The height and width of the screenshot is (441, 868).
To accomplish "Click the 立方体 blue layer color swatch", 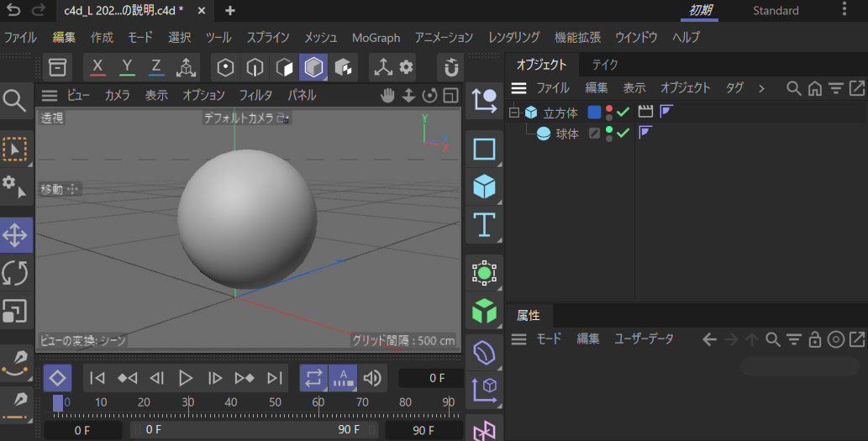I will tap(594, 113).
